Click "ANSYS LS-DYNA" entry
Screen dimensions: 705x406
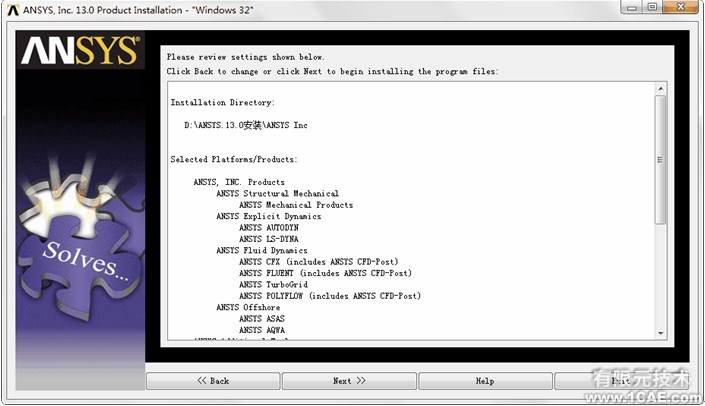[x=268, y=239]
